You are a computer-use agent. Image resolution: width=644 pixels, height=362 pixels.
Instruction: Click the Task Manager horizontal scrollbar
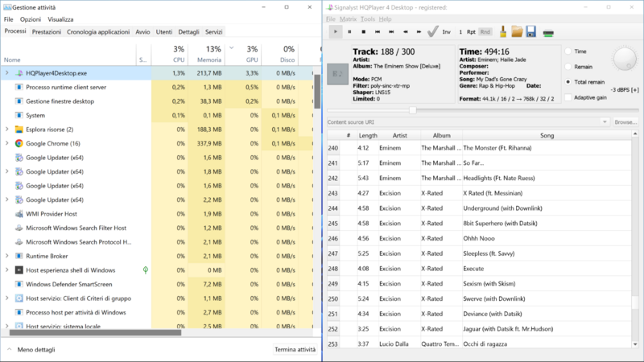[95, 333]
